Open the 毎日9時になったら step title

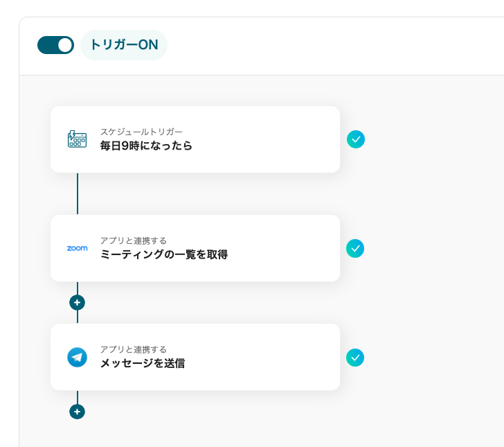coord(146,146)
